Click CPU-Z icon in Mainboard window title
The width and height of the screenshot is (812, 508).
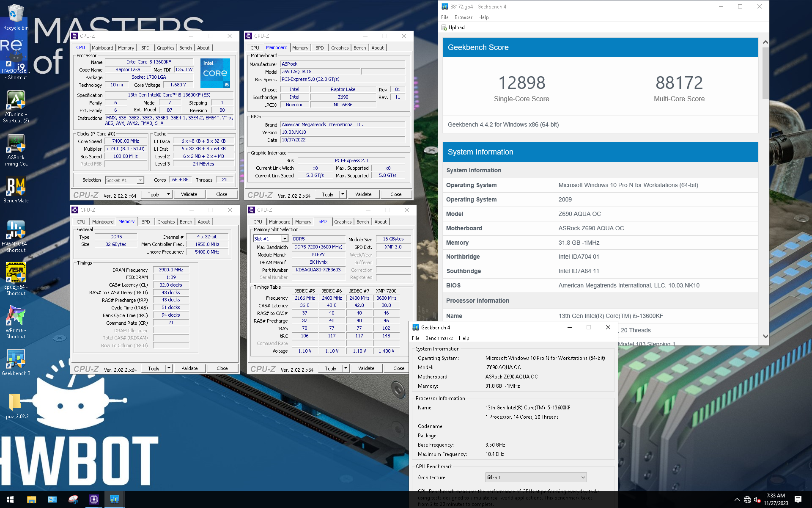(x=250, y=36)
